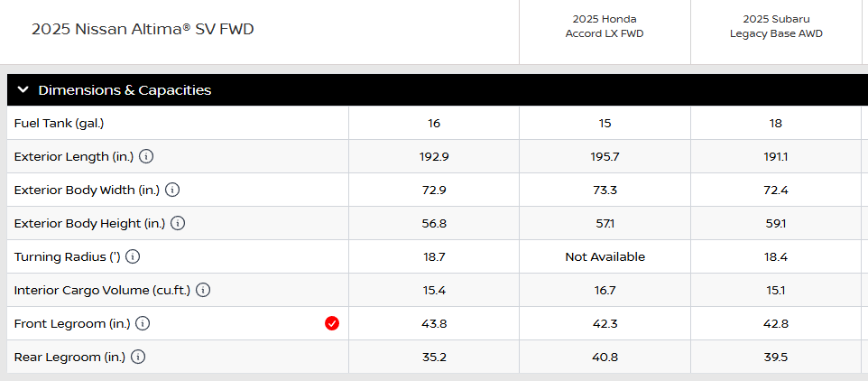The image size is (868, 381).
Task: Open the Exterior Body Width info tooltip
Action: [x=172, y=190]
